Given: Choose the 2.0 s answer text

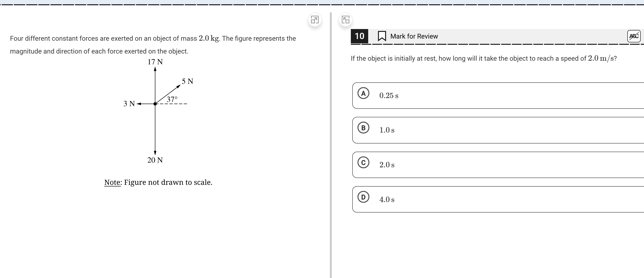Looking at the screenshot, I should click(x=387, y=165).
